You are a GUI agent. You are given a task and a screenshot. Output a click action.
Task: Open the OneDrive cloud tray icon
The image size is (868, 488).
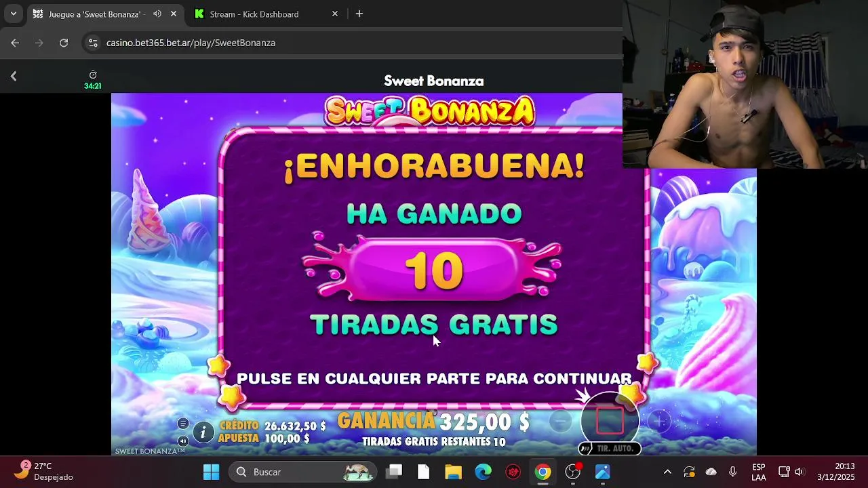click(x=711, y=472)
